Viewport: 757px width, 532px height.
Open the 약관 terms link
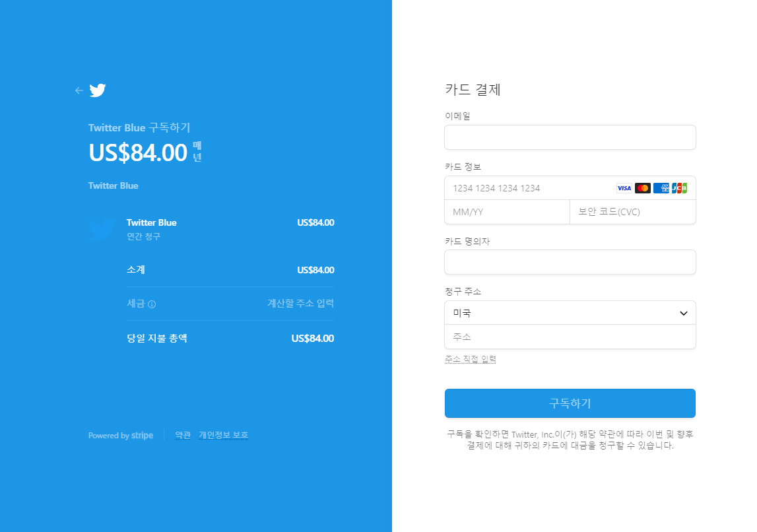coord(183,435)
